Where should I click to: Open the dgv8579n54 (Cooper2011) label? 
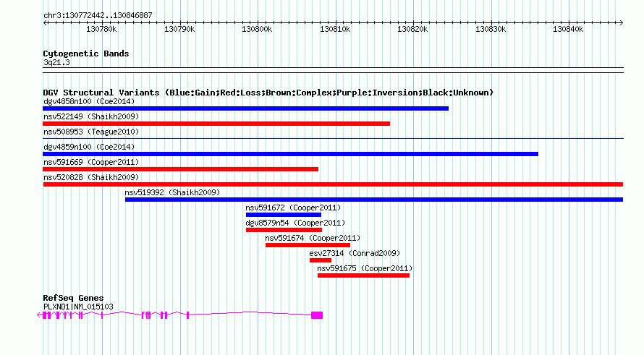click(x=295, y=223)
